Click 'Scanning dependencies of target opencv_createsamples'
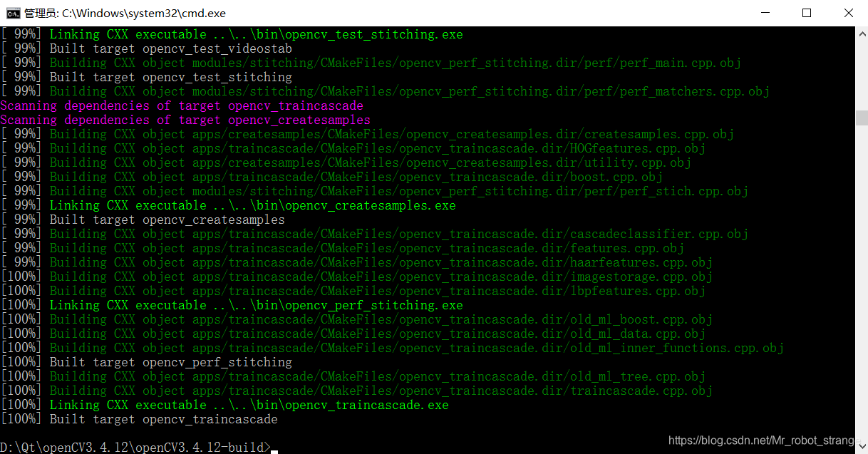The image size is (868, 454). click(185, 120)
